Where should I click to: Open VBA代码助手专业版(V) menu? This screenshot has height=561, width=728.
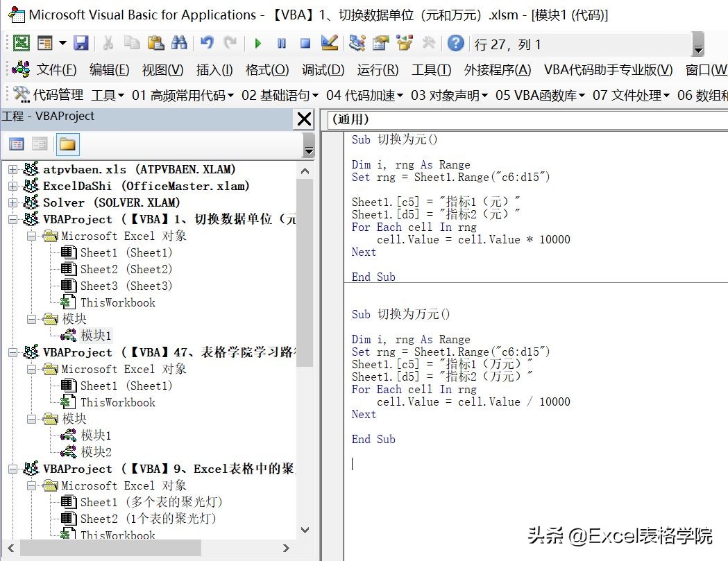(608, 69)
